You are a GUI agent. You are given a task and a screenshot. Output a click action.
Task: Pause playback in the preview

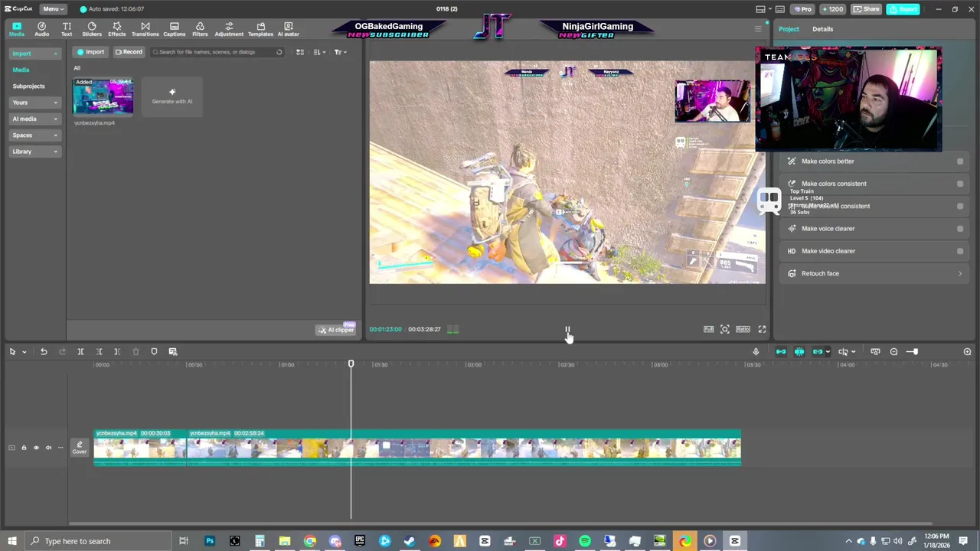tap(567, 330)
